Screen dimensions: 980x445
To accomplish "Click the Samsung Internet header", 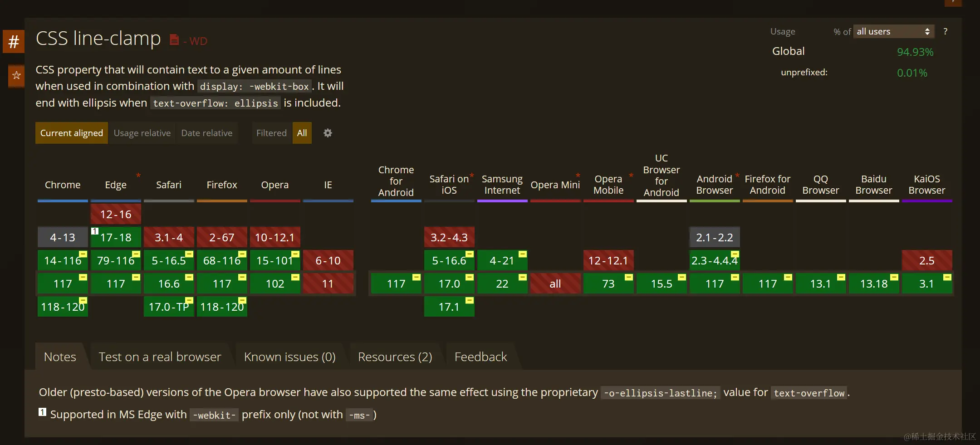I will 502,185.
